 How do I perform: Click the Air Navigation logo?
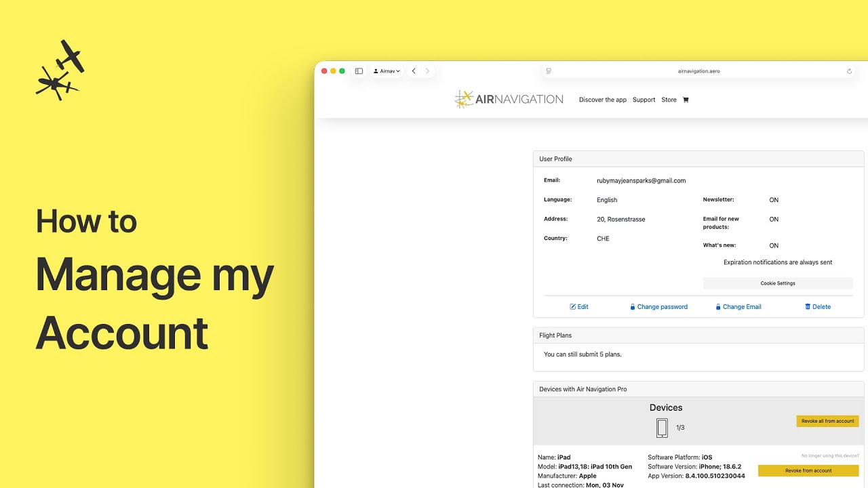pyautogui.click(x=509, y=100)
